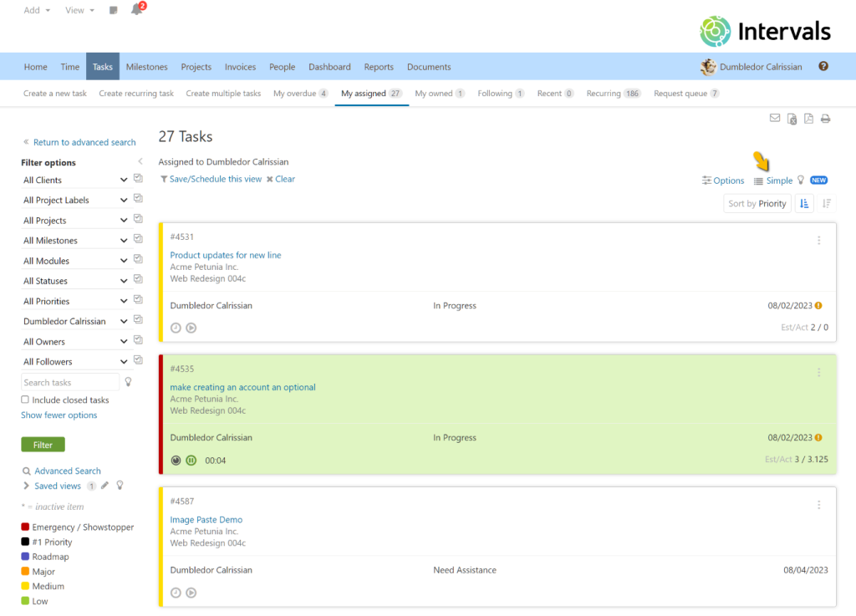Enable Include closed tasks checkbox
Screen dimensions: 856x616
click(x=25, y=400)
